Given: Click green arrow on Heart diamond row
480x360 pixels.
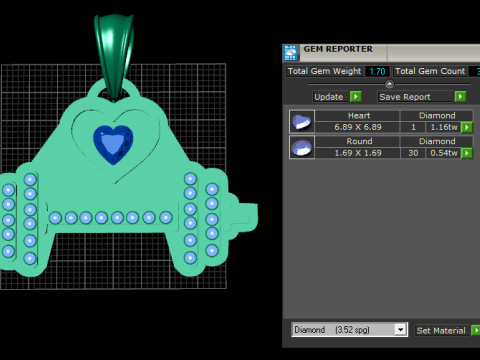Looking at the screenshot, I should pos(467,127).
